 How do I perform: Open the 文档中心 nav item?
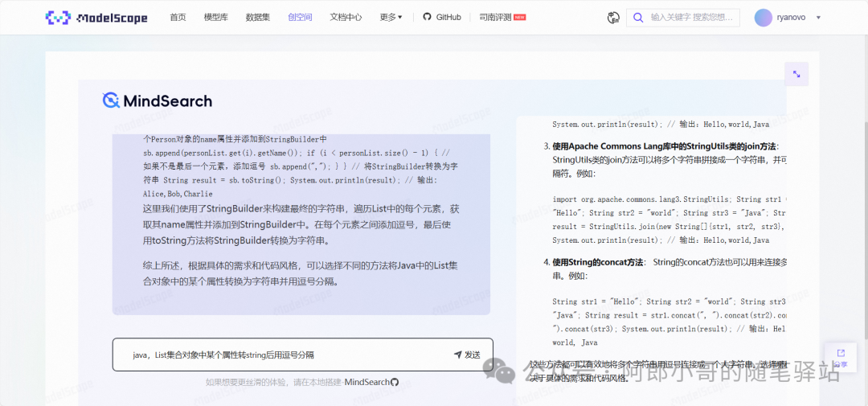click(346, 17)
